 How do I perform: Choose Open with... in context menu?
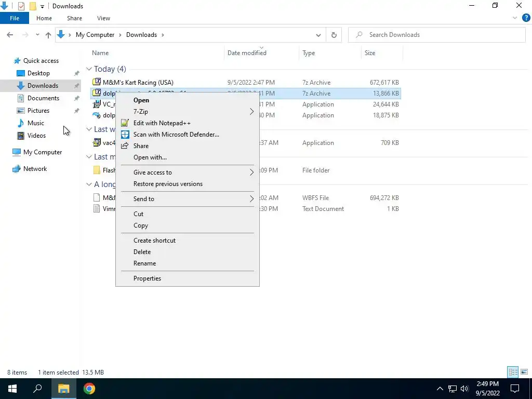click(187, 157)
